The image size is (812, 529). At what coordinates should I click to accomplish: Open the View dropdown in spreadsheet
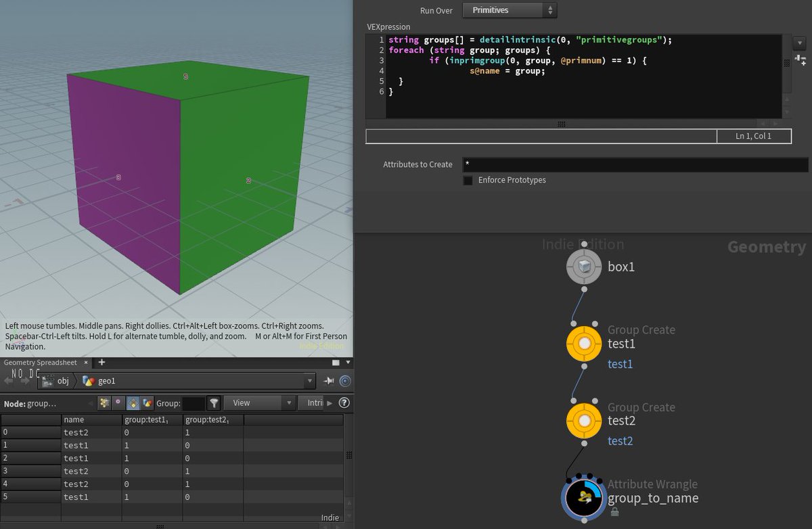(x=259, y=402)
